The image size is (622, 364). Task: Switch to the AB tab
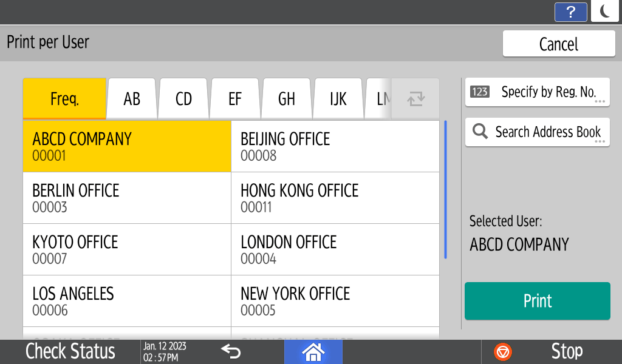tap(132, 99)
